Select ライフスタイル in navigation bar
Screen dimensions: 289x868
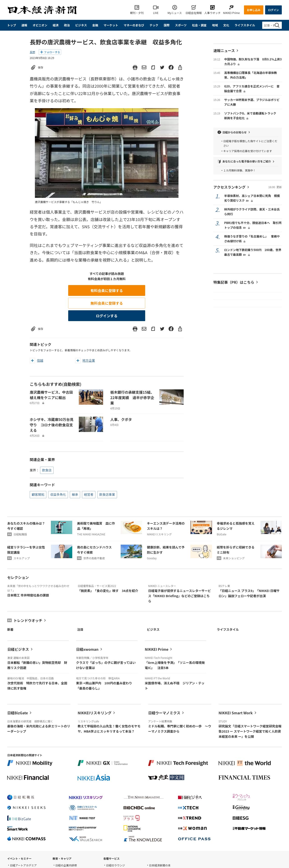click(245, 25)
